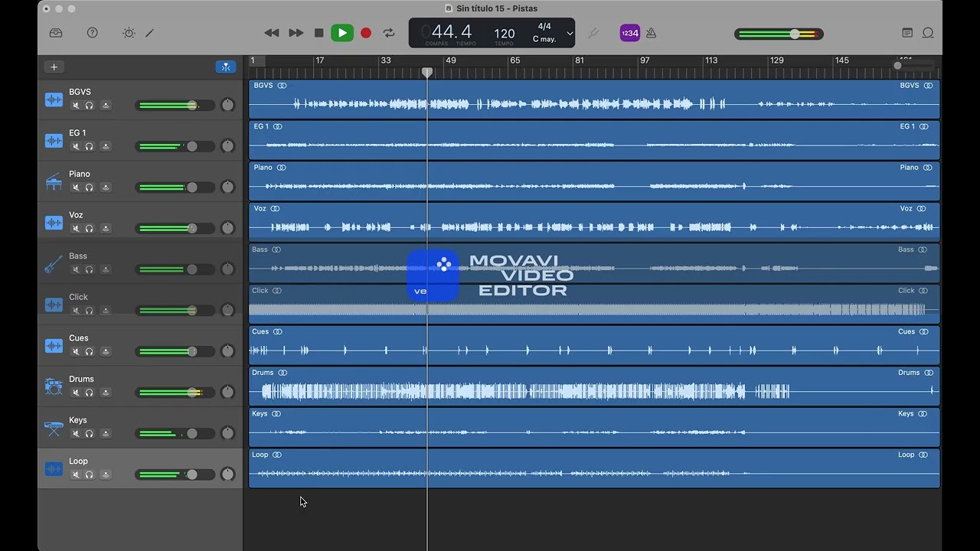Viewport: 980px width, 551px height.
Task: Open Smart Controls dial icon
Action: tap(129, 33)
